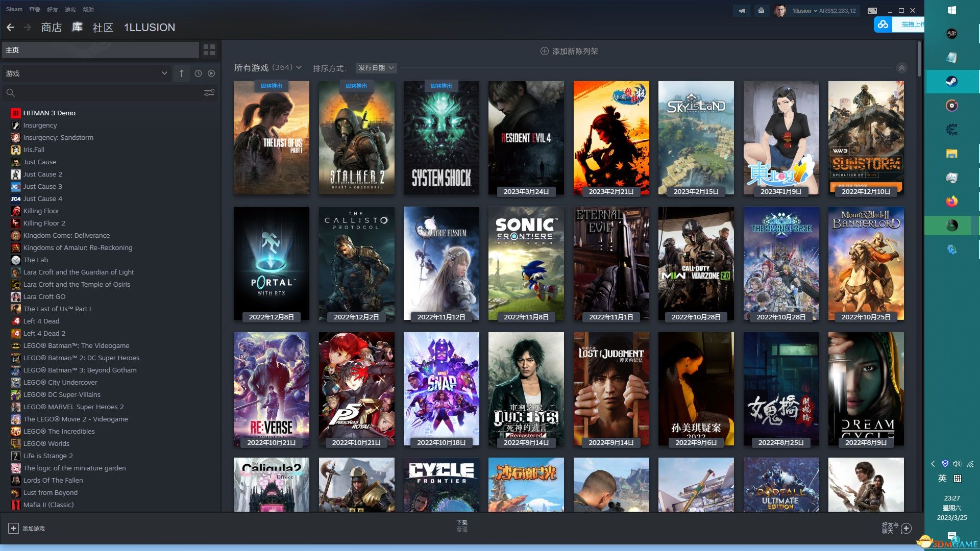Go to the 商店 tab

[51, 27]
